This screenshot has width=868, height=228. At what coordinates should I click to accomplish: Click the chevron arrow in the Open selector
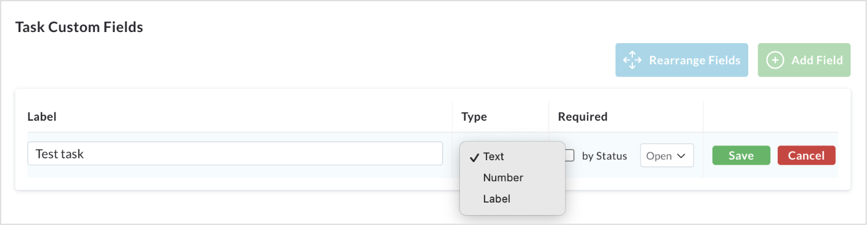tap(682, 156)
